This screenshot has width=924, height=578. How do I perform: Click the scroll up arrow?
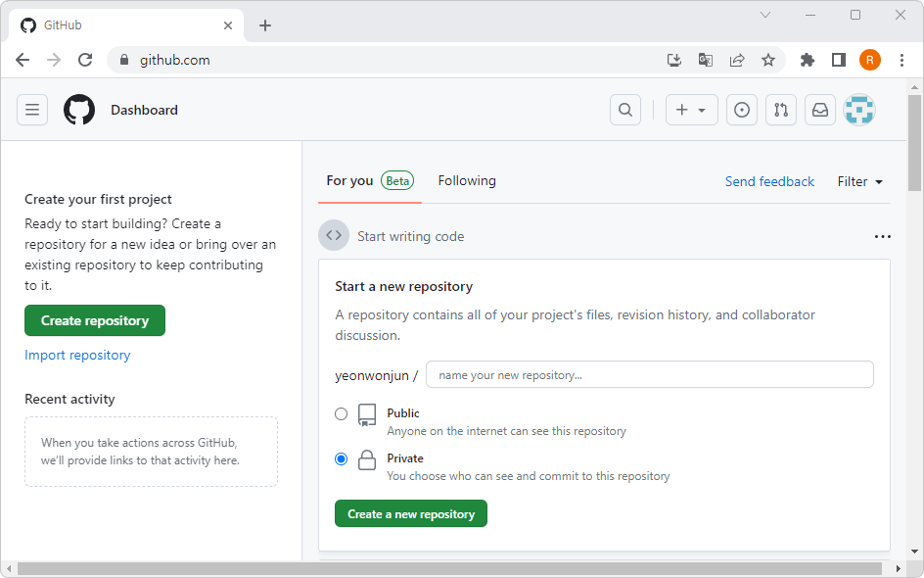coord(914,87)
